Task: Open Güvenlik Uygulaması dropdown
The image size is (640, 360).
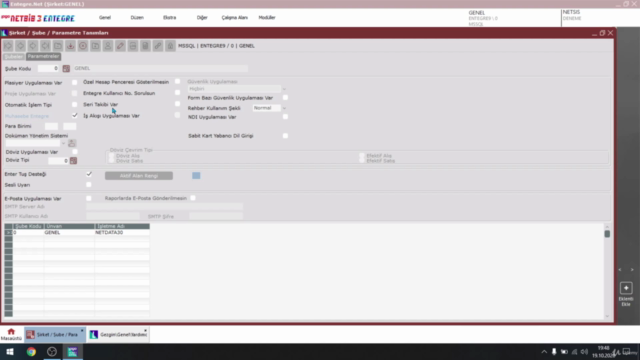Action: [284, 89]
